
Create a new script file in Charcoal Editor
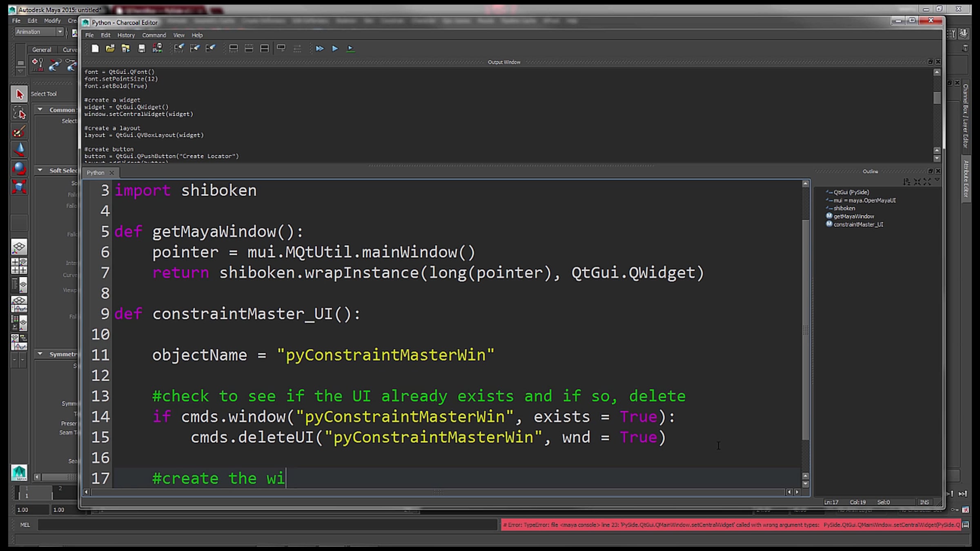pyautogui.click(x=95, y=49)
